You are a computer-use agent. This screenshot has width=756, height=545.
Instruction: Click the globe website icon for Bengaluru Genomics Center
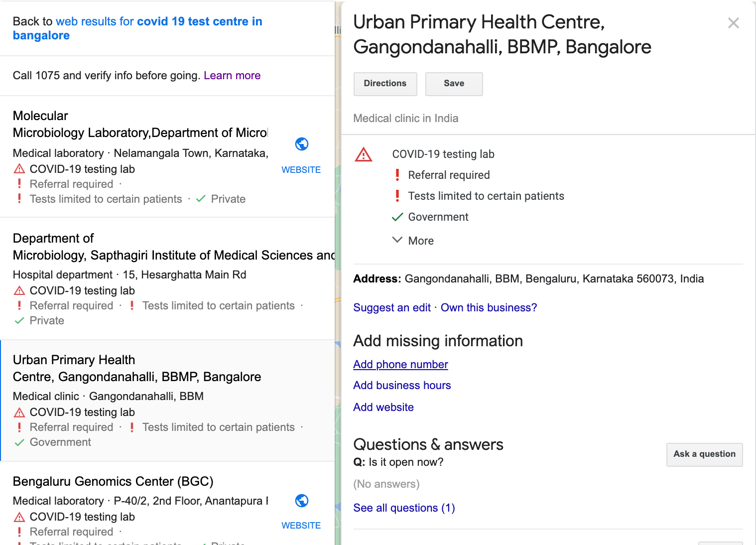point(302,501)
